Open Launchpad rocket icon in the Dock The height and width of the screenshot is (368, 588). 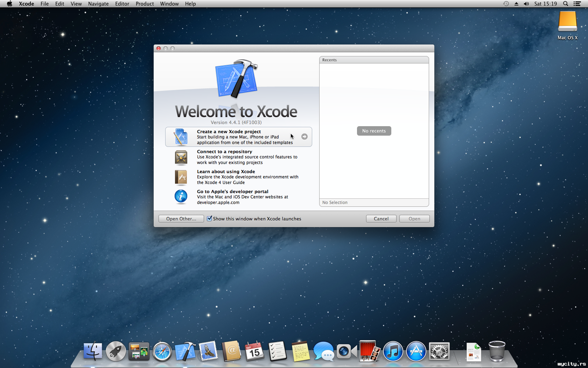pos(116,351)
